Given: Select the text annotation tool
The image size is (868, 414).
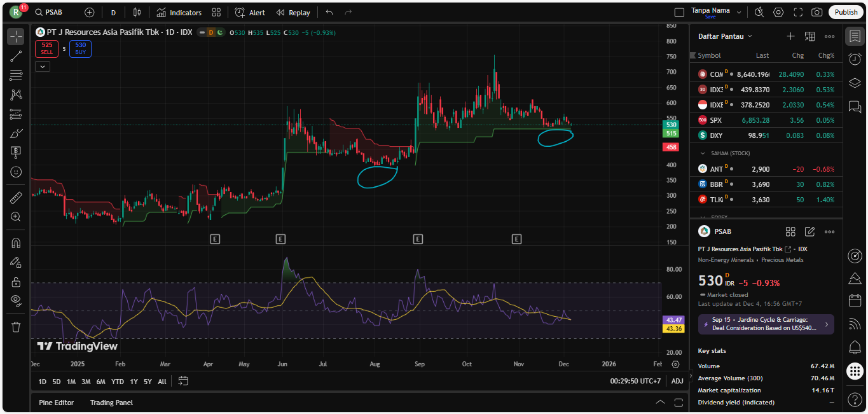Looking at the screenshot, I should tap(16, 152).
